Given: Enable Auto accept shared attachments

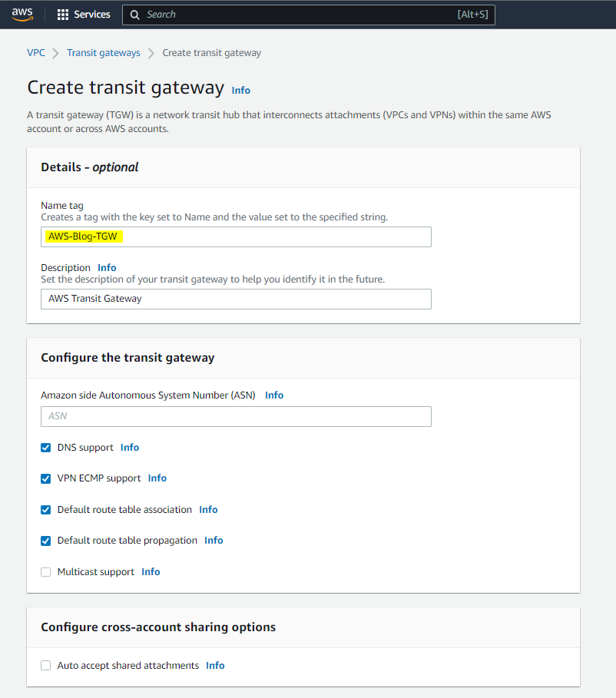Looking at the screenshot, I should [x=46, y=666].
